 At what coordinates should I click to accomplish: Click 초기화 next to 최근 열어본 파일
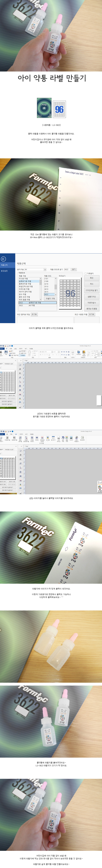tap(34, 314)
